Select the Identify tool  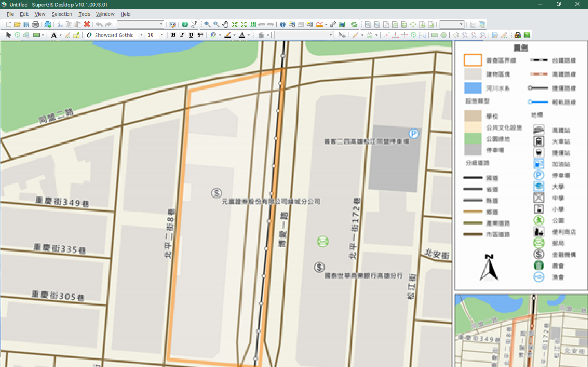[283, 24]
